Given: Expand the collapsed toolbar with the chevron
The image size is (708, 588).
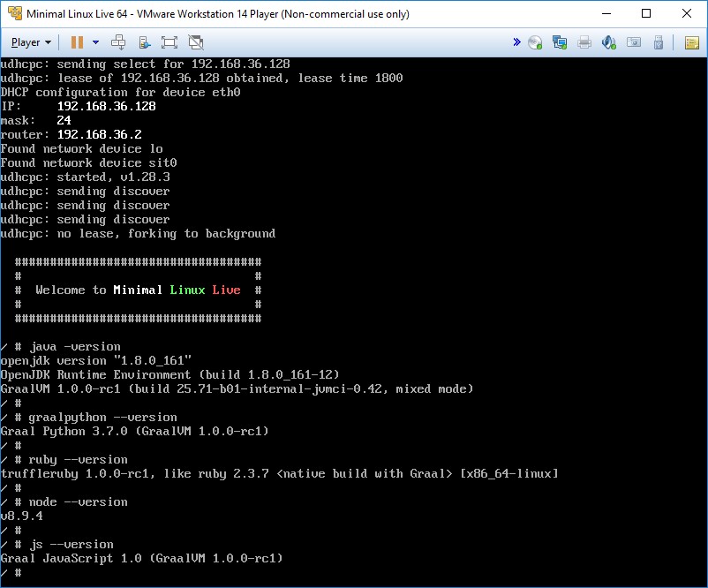Looking at the screenshot, I should [516, 41].
